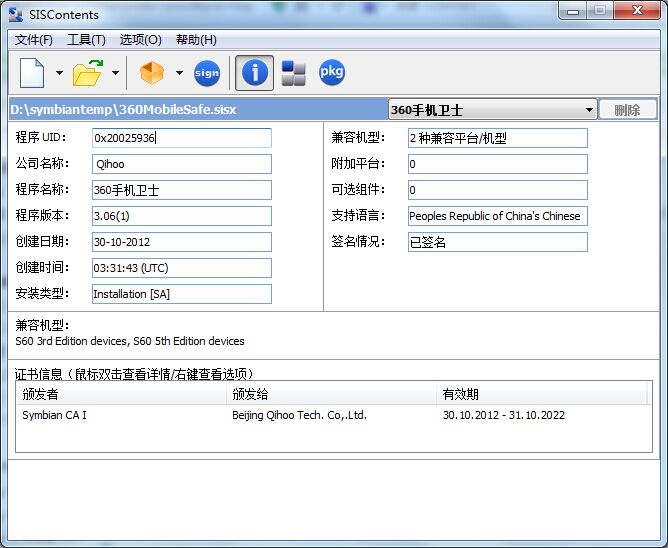Open the 文件(F) menu

(x=34, y=40)
